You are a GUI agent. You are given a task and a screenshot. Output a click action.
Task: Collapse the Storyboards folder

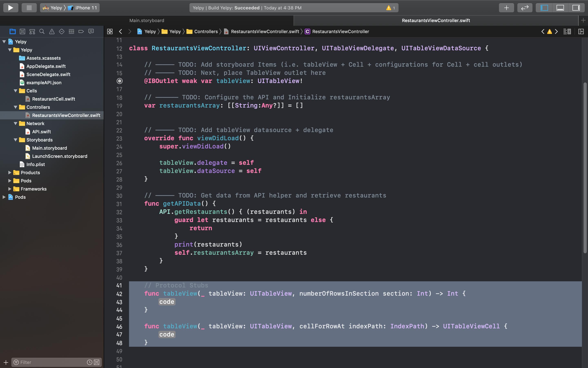(x=16, y=140)
